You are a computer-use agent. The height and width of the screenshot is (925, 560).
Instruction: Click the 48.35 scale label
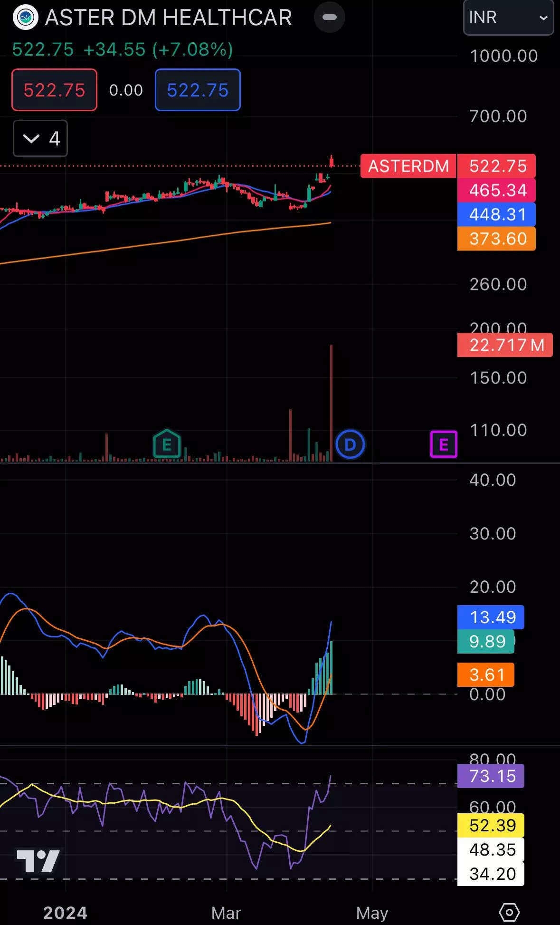tap(491, 849)
